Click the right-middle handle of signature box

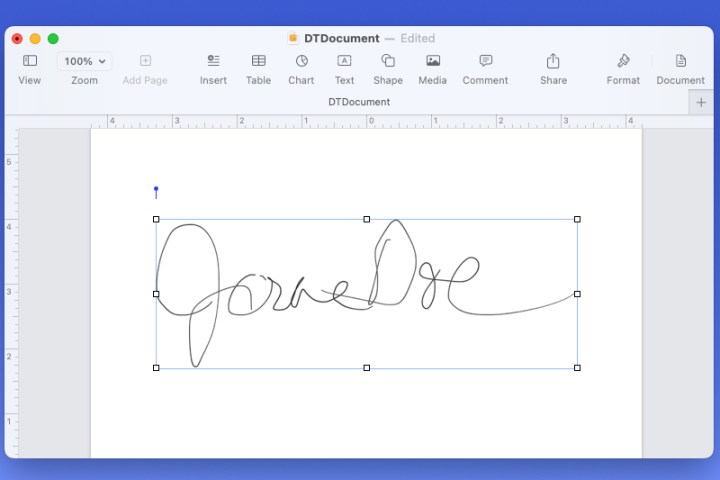pyautogui.click(x=577, y=294)
